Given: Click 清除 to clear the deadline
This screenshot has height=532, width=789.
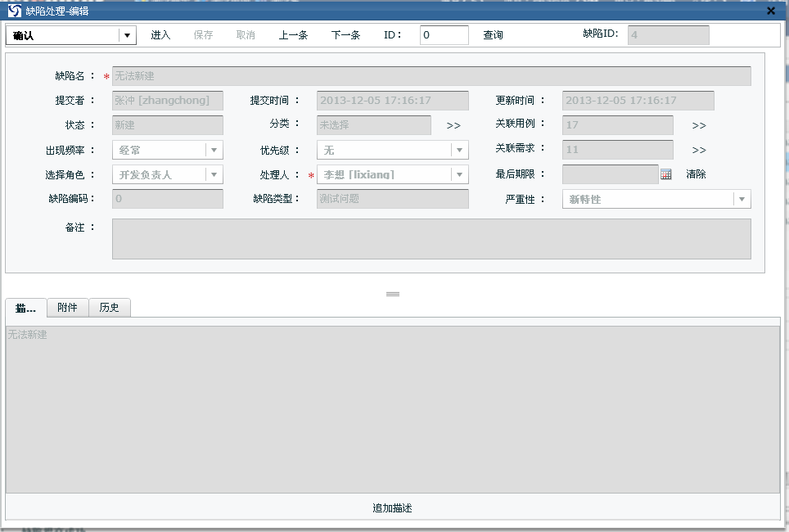Looking at the screenshot, I should pyautogui.click(x=696, y=174).
